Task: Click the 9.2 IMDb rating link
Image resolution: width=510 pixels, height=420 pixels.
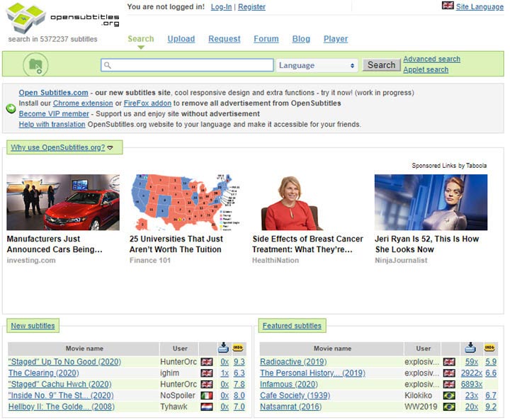Action: tap(491, 407)
